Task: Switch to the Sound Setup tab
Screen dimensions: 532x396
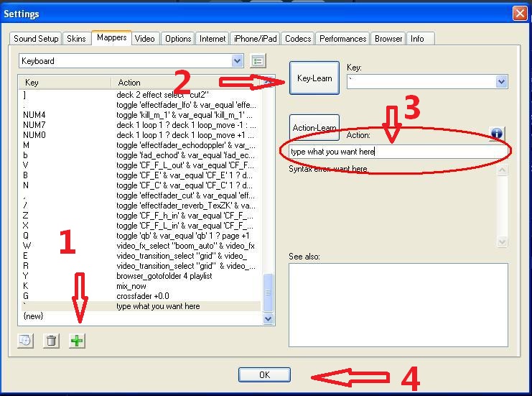Action: click(36, 39)
